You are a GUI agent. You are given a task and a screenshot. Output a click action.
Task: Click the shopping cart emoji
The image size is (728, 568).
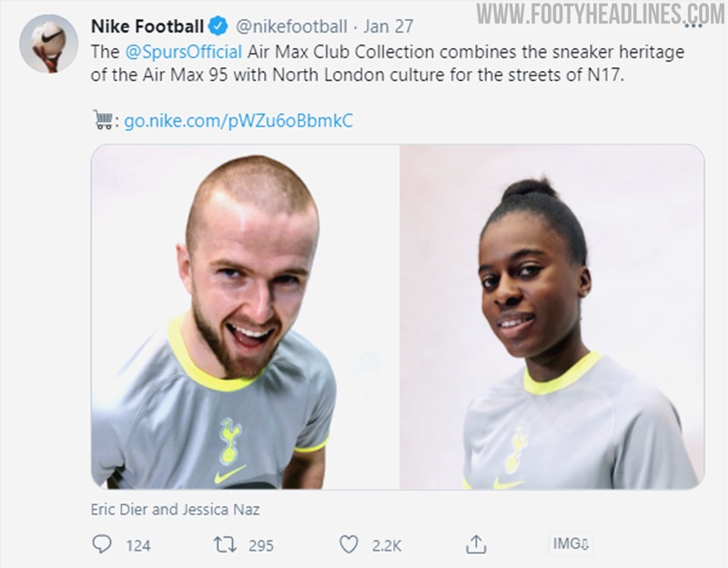(x=104, y=120)
